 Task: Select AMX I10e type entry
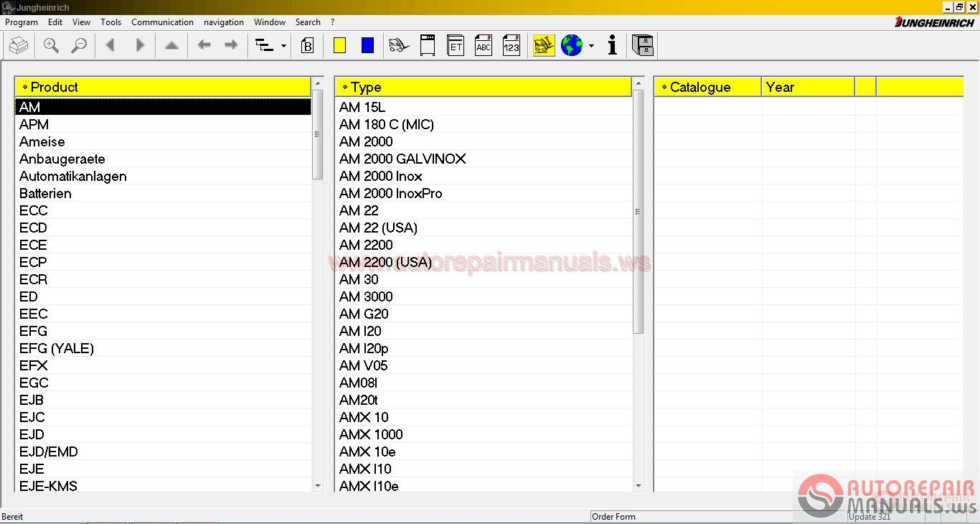484,486
